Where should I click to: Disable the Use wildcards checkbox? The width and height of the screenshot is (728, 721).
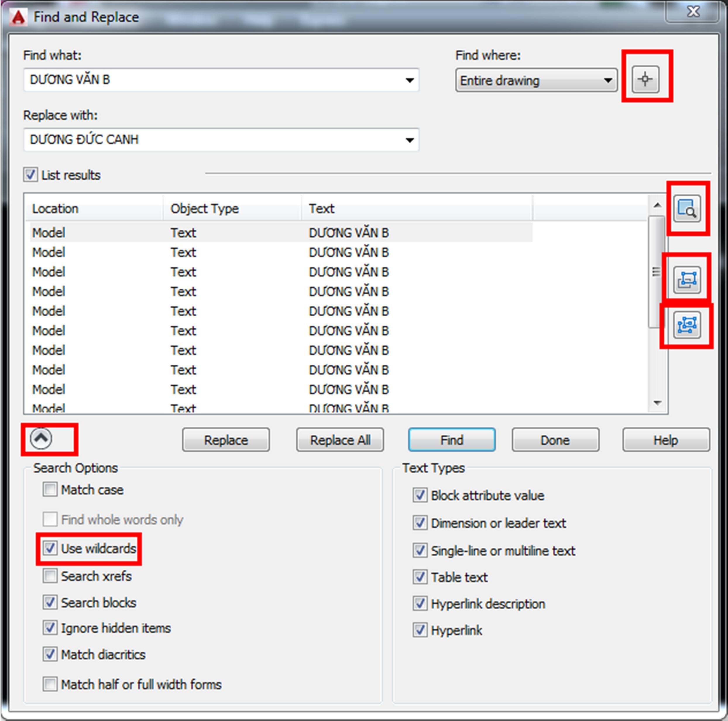pyautogui.click(x=50, y=548)
